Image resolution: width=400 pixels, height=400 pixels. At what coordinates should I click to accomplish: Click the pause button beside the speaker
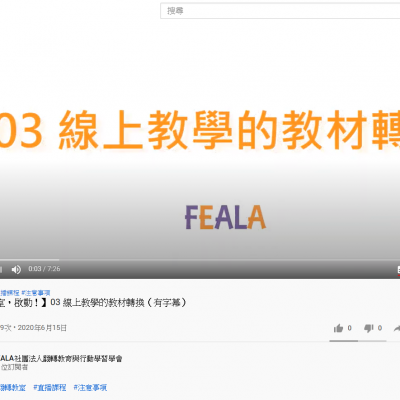click(1, 269)
